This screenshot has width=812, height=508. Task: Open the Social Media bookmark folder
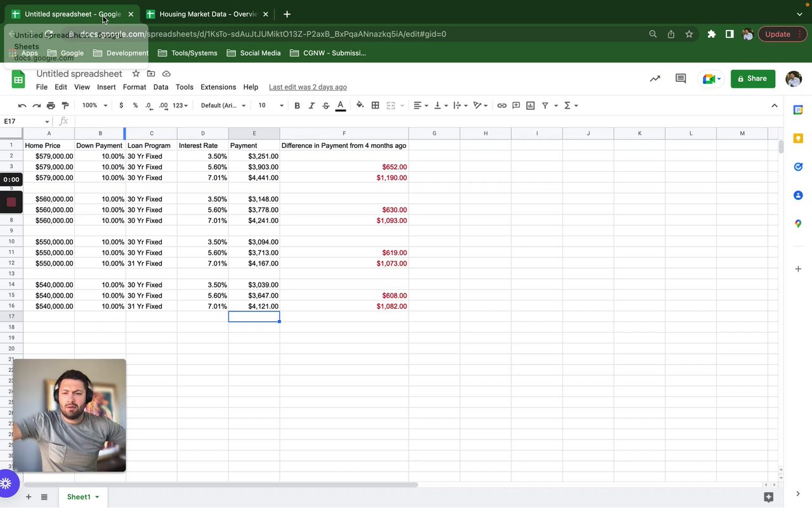click(253, 53)
